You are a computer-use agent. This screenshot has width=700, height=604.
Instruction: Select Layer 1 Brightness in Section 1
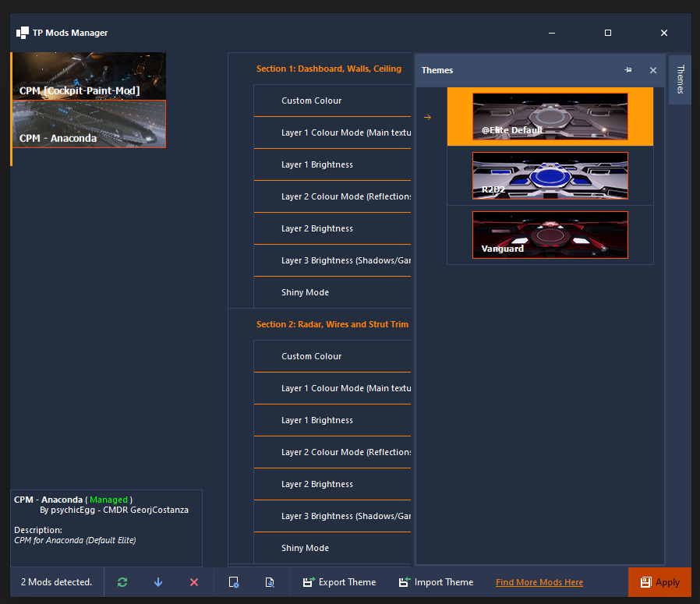point(332,164)
